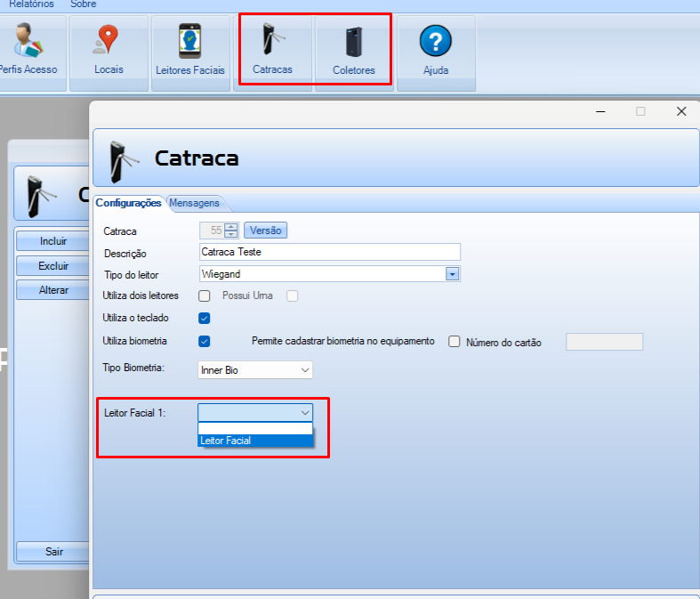Collapse the Leitor Facial 1 dropdown
This screenshot has height=599, width=700.
pos(305,413)
